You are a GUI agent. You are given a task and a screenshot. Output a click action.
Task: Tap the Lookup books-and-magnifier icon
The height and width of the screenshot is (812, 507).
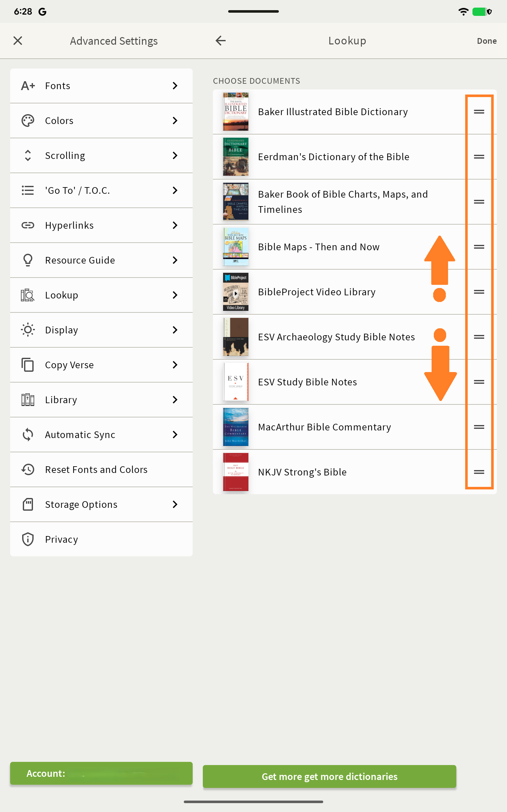pyautogui.click(x=28, y=295)
